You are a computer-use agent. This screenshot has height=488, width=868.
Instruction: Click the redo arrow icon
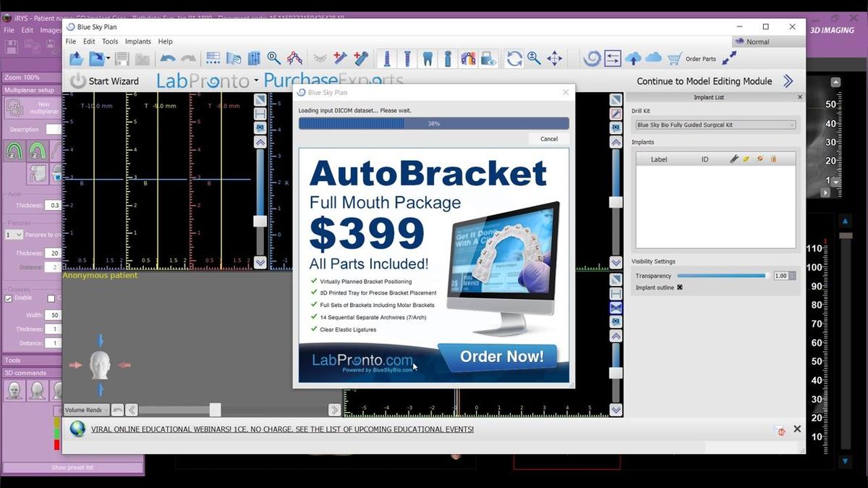[188, 59]
